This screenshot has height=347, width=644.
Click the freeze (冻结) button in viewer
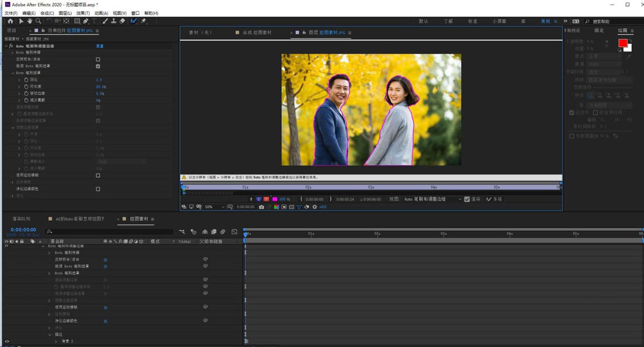pyautogui.click(x=494, y=199)
